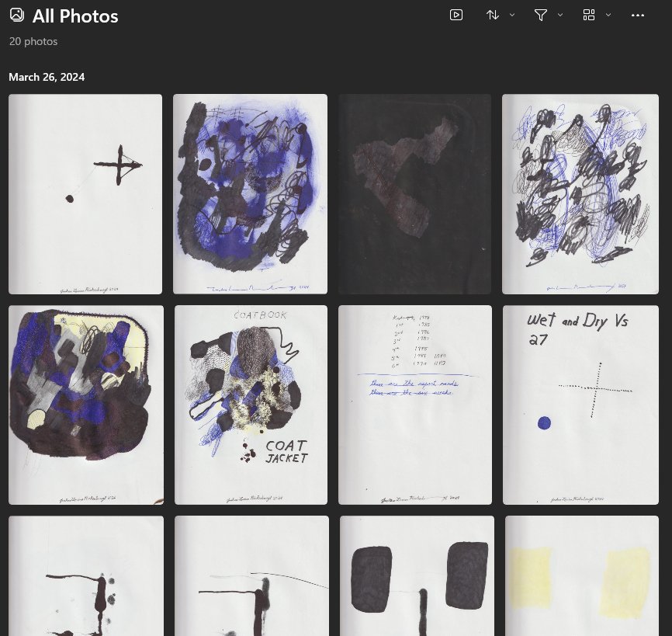Click the gallery layout grid icon
This screenshot has width=672, height=636.
[589, 15]
